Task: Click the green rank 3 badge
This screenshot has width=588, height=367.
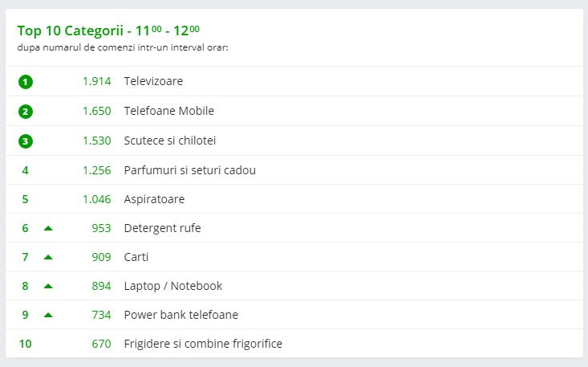Action: (26, 141)
